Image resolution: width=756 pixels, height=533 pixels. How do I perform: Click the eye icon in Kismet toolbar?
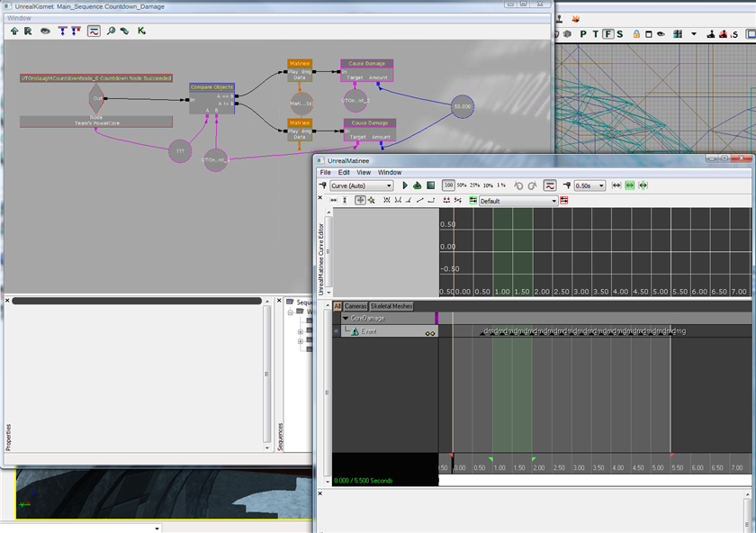click(x=45, y=31)
